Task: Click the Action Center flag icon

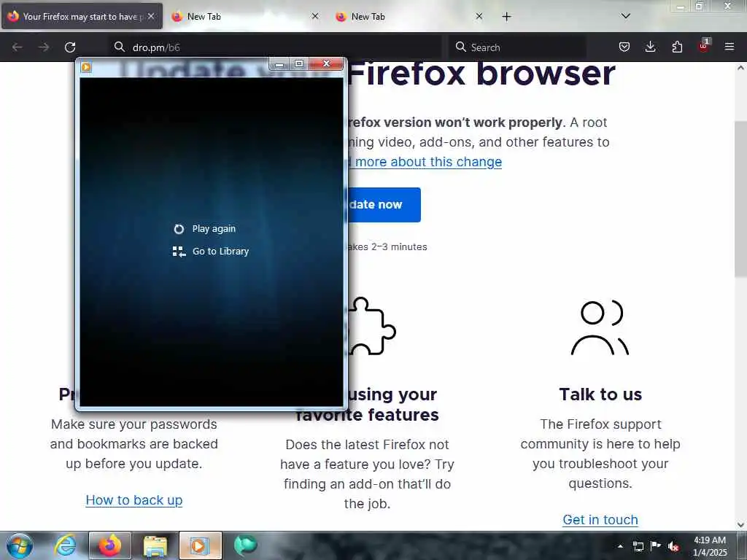Action: coord(656,545)
